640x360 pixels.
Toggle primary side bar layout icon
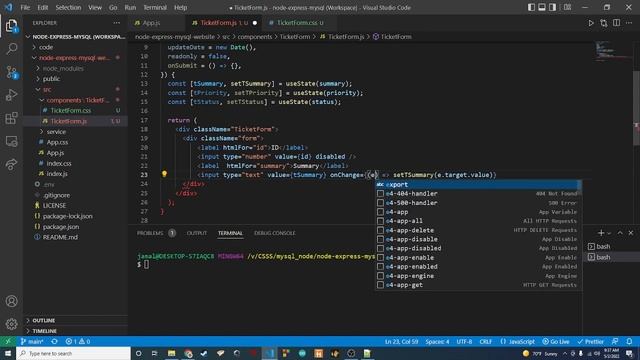coord(531,7)
